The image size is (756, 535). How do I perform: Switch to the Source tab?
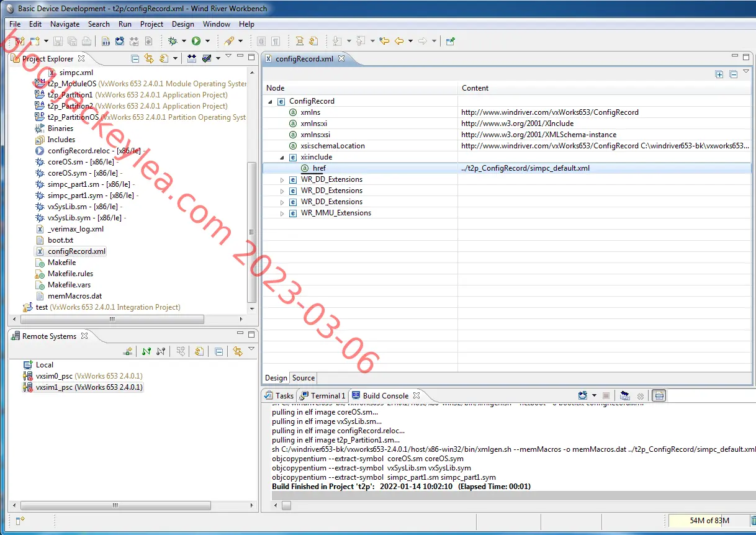[304, 378]
